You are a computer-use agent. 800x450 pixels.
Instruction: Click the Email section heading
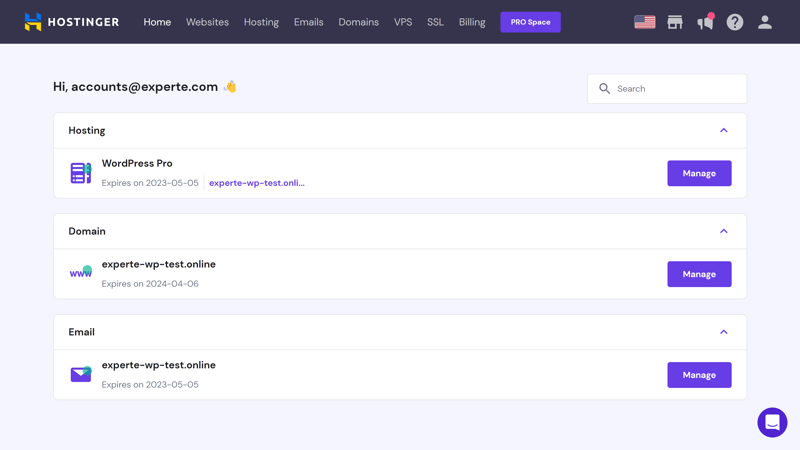coord(82,332)
